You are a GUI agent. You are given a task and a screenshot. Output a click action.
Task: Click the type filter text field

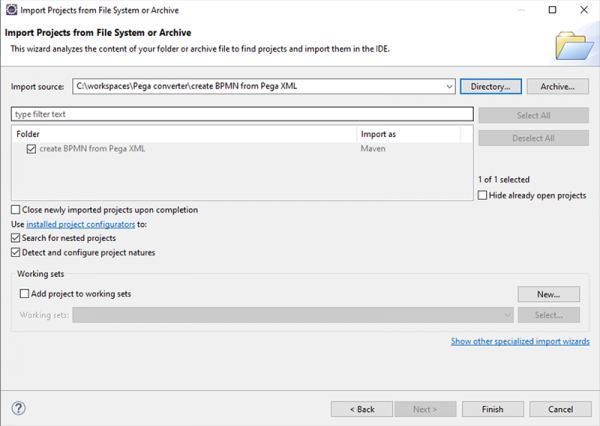coord(240,114)
